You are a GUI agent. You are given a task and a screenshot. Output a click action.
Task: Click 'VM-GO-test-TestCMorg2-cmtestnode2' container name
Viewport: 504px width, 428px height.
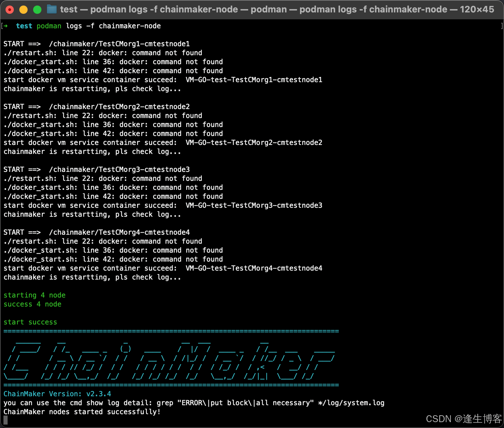[x=254, y=143]
